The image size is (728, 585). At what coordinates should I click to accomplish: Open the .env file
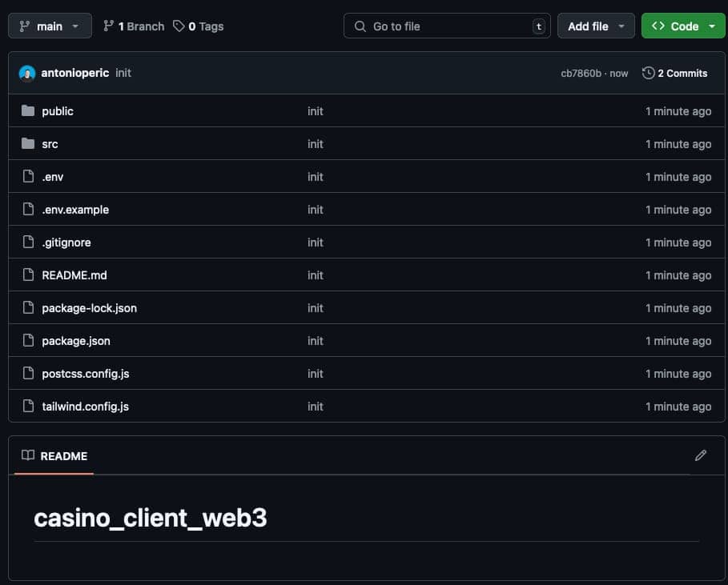[x=53, y=177]
